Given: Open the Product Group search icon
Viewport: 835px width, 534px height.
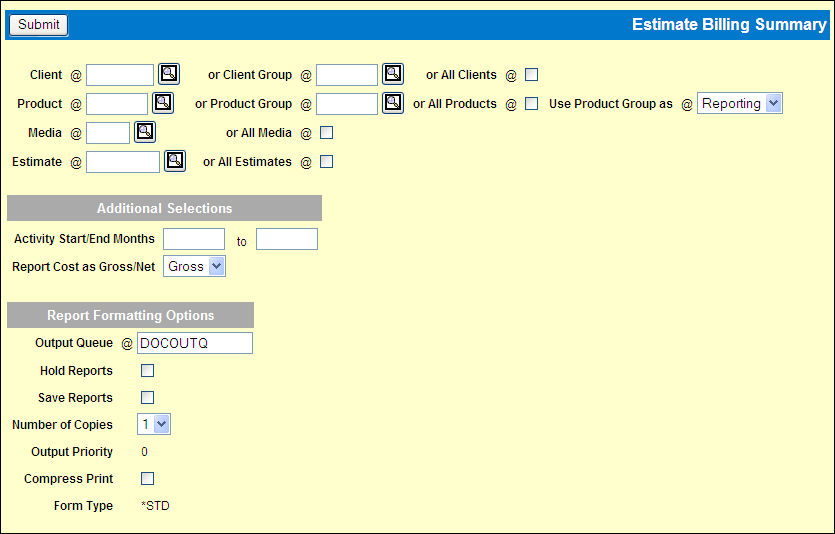Looking at the screenshot, I should point(393,103).
